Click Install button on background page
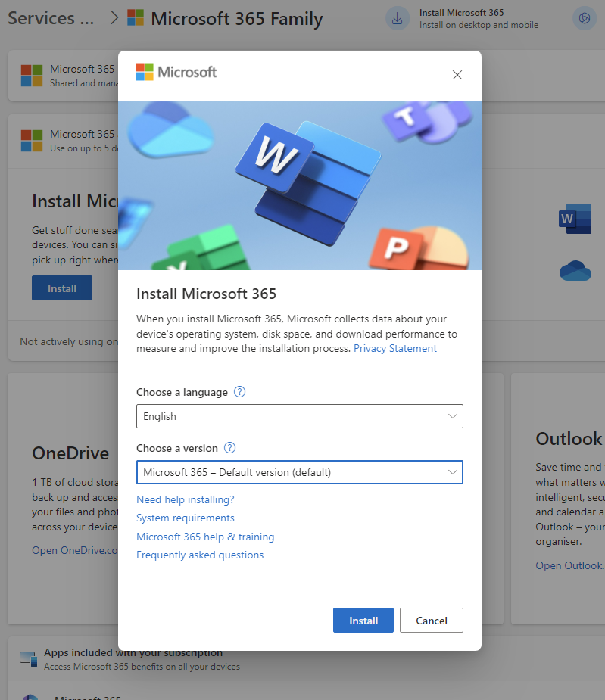The image size is (605, 700). [x=62, y=288]
